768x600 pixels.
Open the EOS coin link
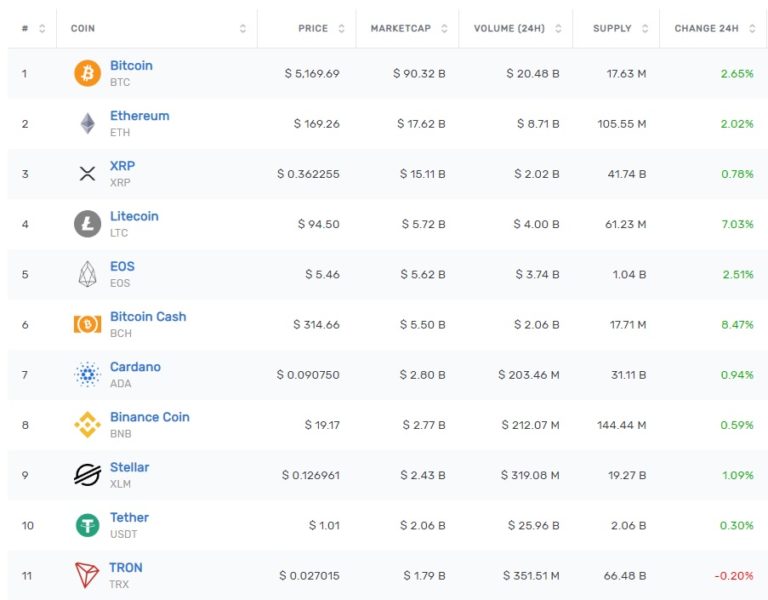(122, 266)
